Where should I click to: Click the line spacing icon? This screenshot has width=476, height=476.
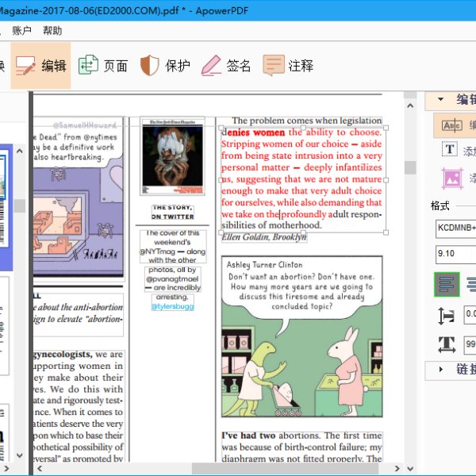[x=446, y=316]
